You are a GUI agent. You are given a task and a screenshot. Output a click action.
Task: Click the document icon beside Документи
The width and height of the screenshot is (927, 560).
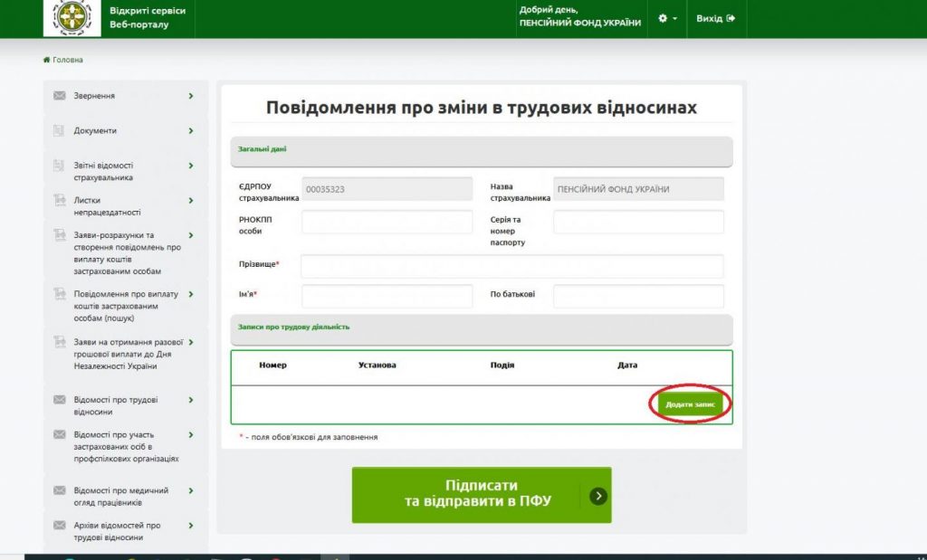click(x=60, y=131)
